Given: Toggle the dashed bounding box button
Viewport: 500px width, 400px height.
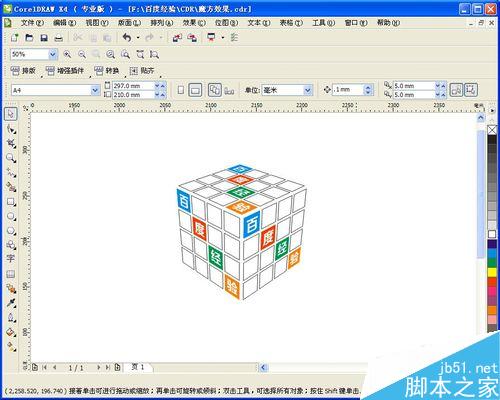Looking at the screenshot, I should 471,90.
